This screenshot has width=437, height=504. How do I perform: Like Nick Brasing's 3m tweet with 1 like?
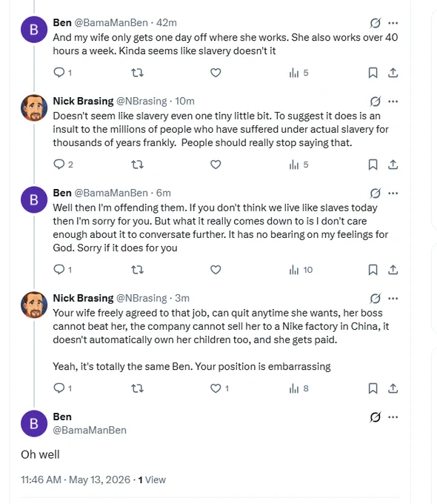tap(219, 388)
